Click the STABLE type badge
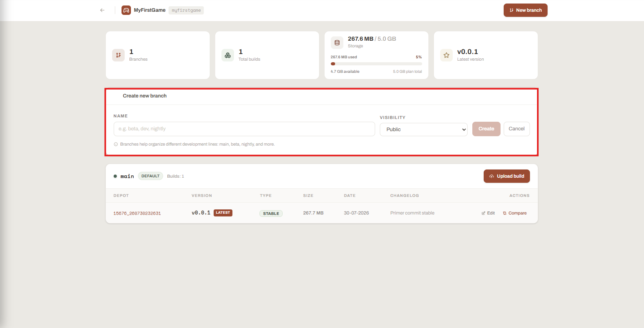 (x=271, y=214)
